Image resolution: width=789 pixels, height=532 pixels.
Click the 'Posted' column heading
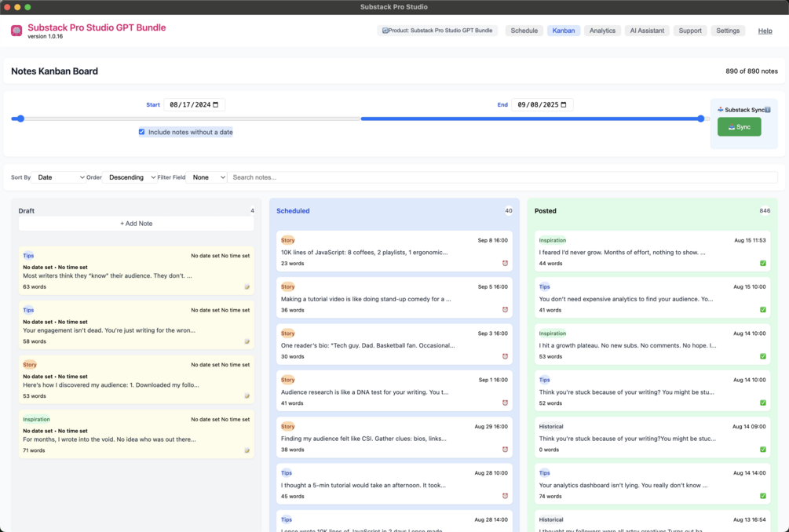point(545,211)
